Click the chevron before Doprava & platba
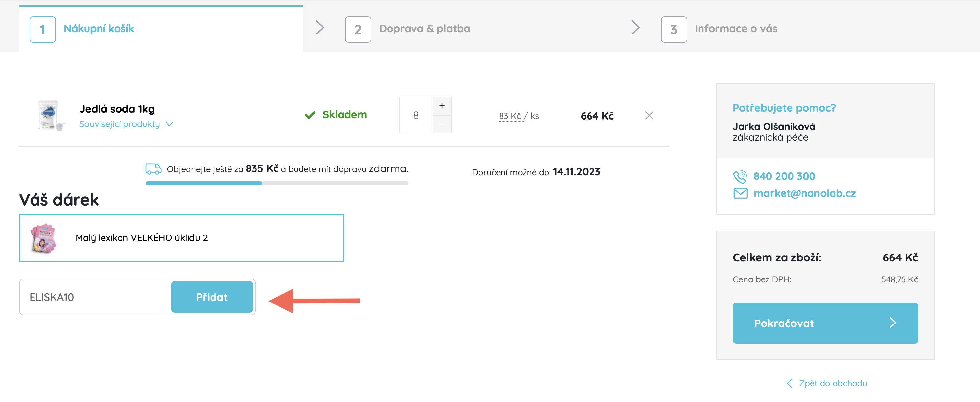The width and height of the screenshot is (980, 402). point(320,27)
